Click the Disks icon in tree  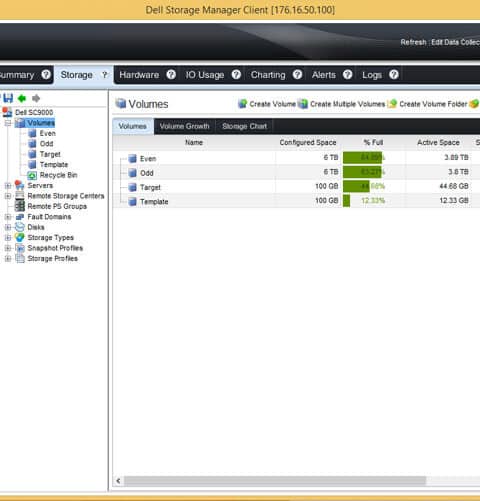point(20,227)
